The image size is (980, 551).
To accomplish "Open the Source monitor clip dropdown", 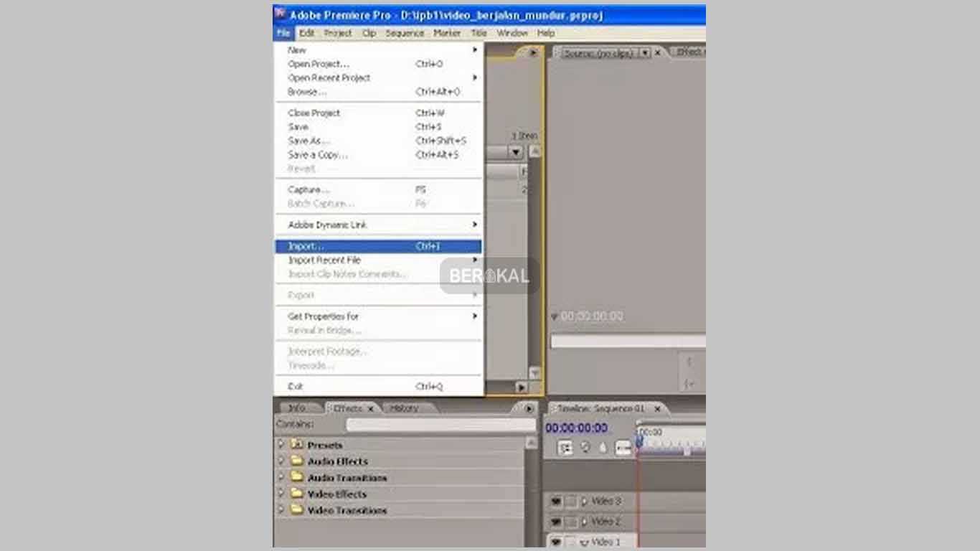I will click(644, 52).
